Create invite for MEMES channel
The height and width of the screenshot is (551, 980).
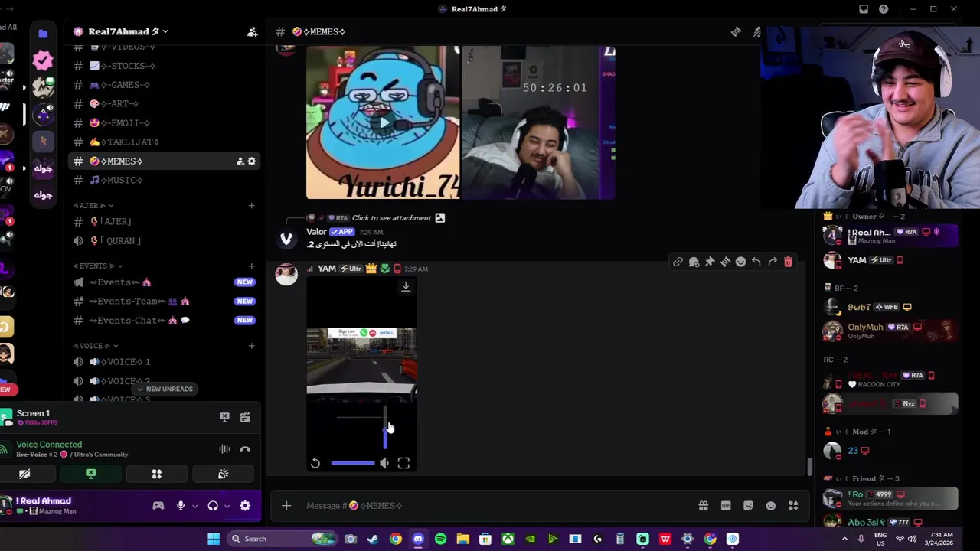[240, 161]
